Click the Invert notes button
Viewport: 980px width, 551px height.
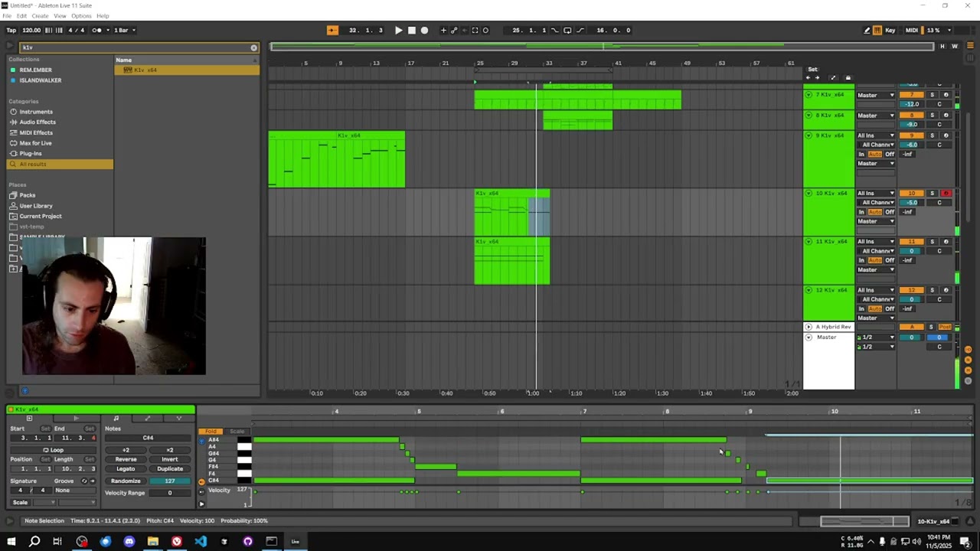tap(170, 459)
